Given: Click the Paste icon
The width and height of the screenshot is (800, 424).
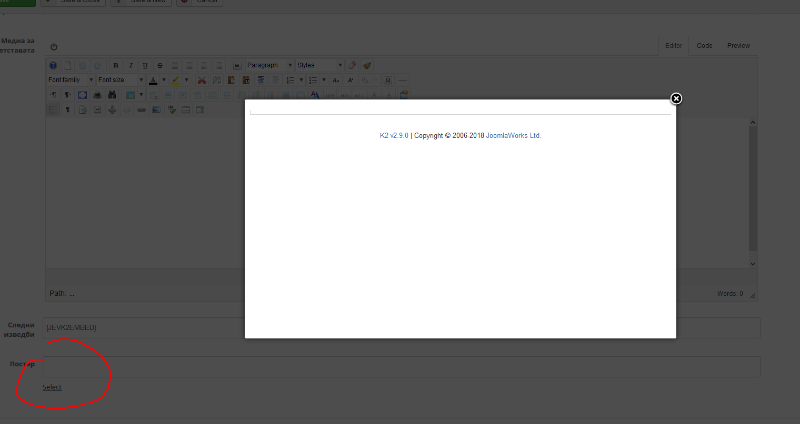Looking at the screenshot, I should coord(231,80).
